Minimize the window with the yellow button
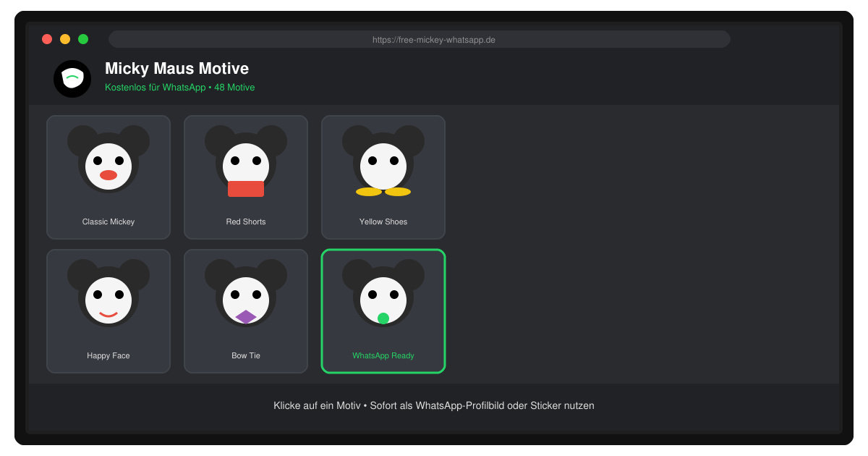This screenshot has width=868, height=456. click(x=65, y=39)
